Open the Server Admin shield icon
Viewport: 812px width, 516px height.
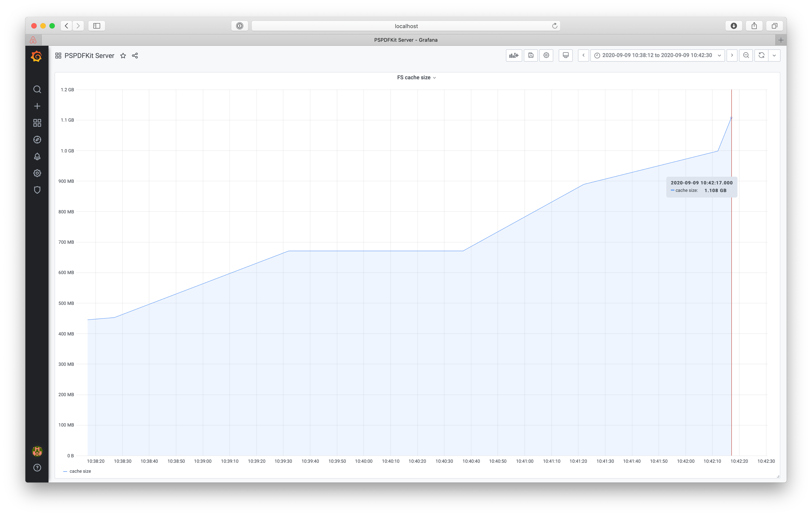[x=37, y=190]
